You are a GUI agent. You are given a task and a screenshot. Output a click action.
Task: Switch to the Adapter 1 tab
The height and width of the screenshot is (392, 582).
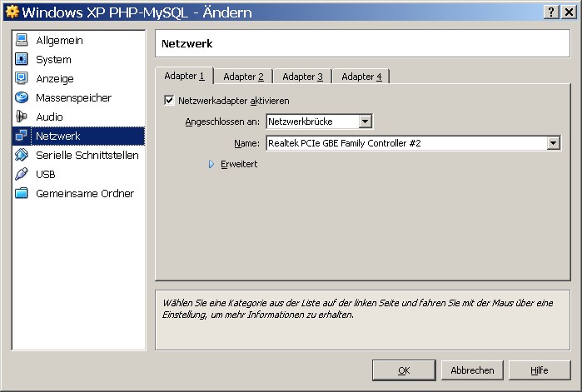tap(185, 76)
